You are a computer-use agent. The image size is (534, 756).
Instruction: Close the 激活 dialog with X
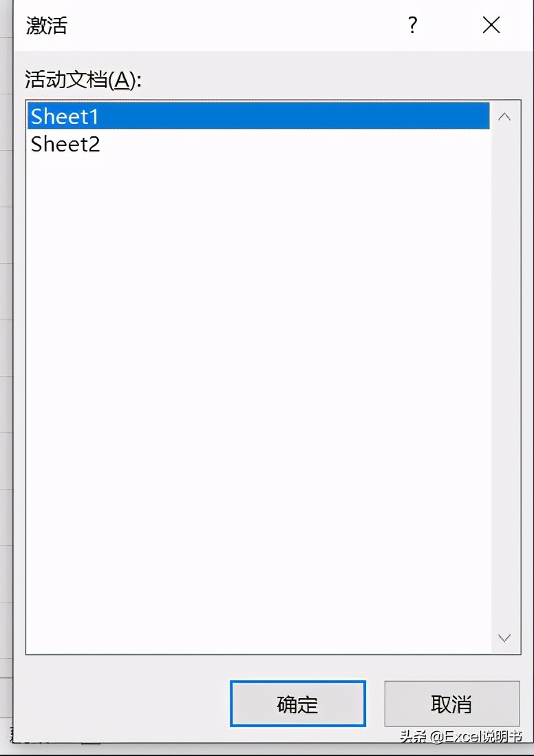click(491, 26)
